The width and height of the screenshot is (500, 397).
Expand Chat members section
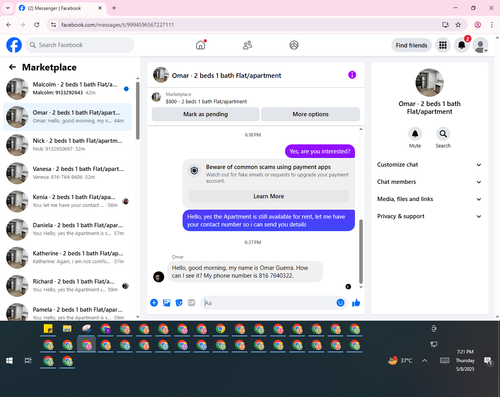click(429, 182)
